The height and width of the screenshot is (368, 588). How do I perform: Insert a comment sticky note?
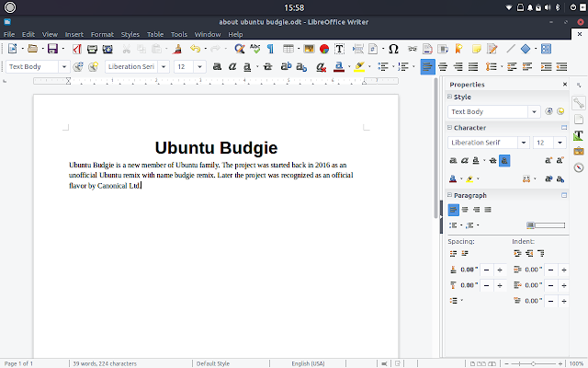coord(476,49)
